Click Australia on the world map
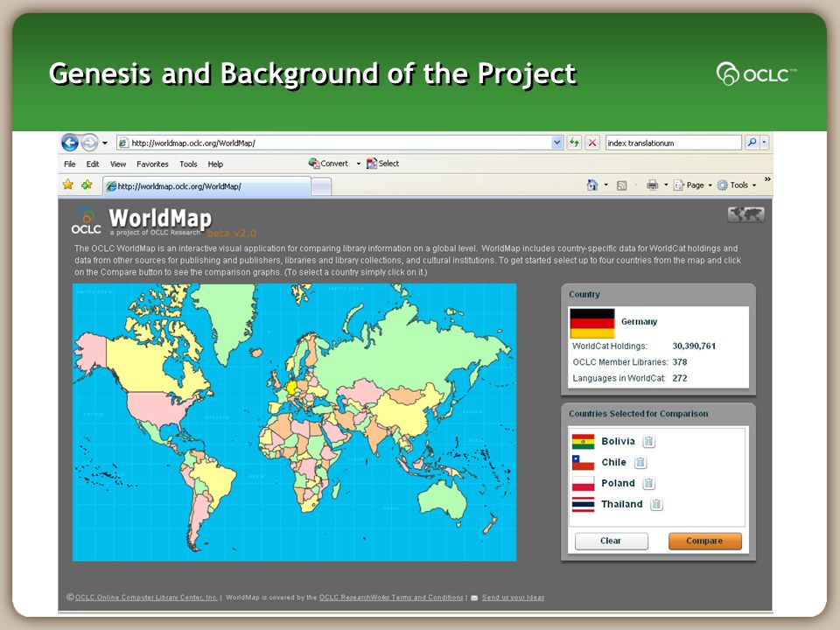This screenshot has width=840, height=630. click(x=441, y=500)
